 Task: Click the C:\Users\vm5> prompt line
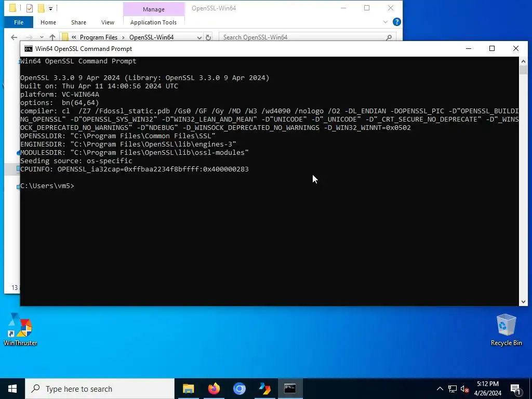[x=47, y=186]
